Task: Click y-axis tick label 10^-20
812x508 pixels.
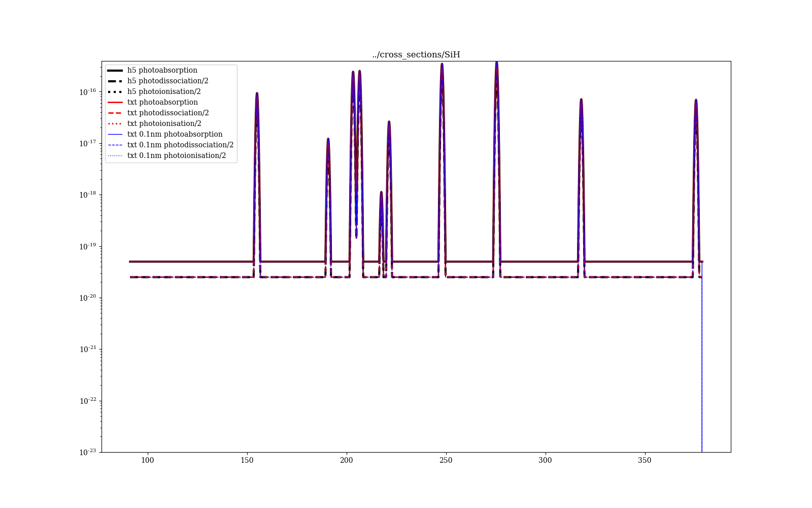Action: [x=88, y=298]
